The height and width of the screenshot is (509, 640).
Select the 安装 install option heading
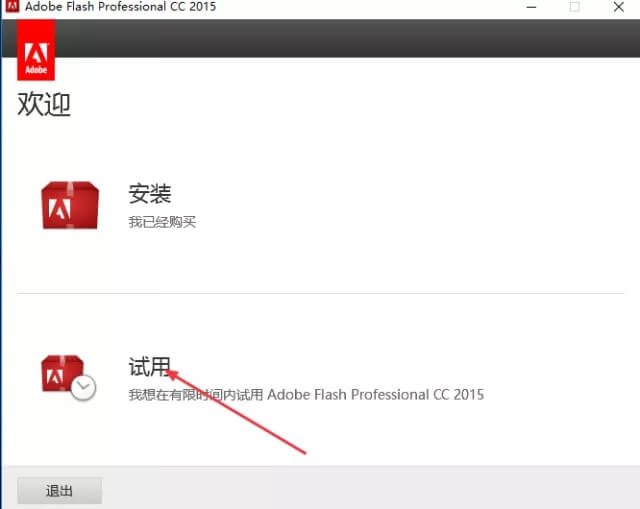150,193
